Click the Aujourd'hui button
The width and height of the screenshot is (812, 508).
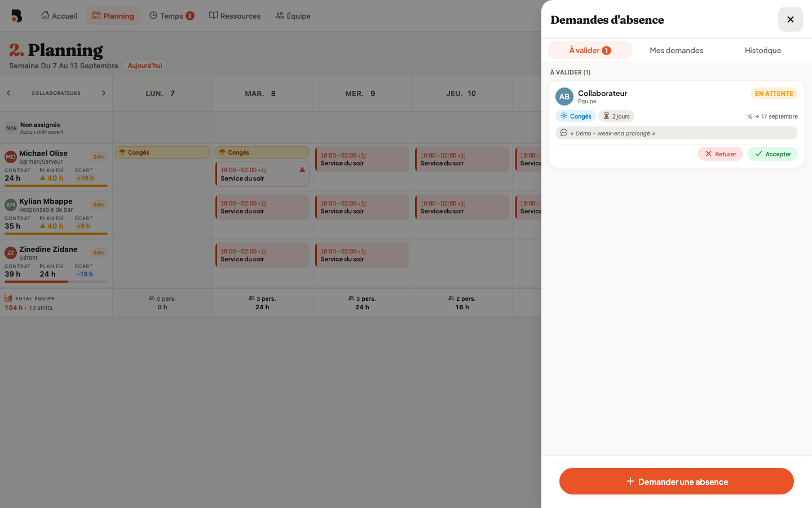[145, 65]
